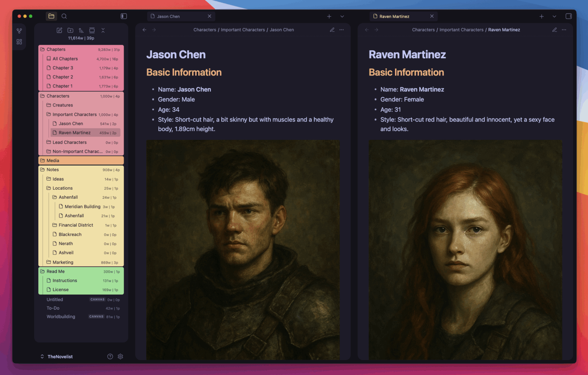
Task: Open graph view from the left ribbon
Action: (x=19, y=31)
